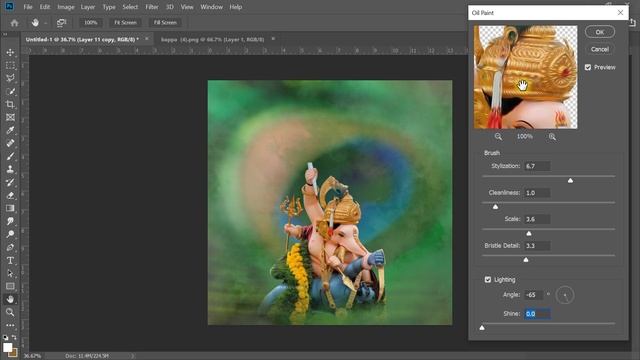640x360 pixels.
Task: Select the Path Selection tool
Action: (x=10, y=273)
